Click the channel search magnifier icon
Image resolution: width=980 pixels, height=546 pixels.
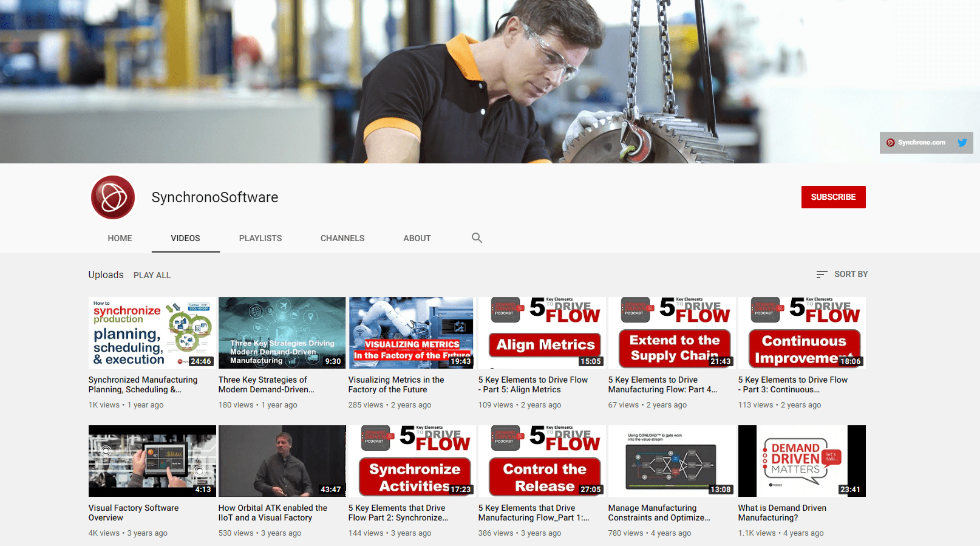tap(477, 238)
